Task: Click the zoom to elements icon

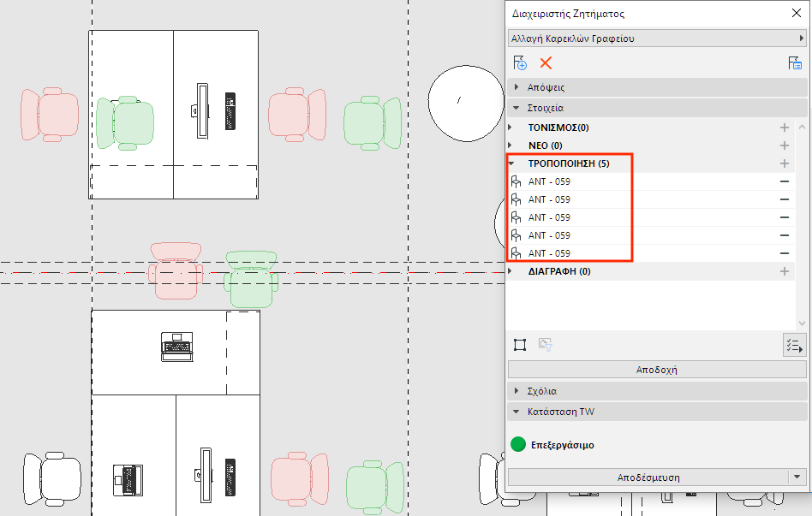Action: (520, 345)
